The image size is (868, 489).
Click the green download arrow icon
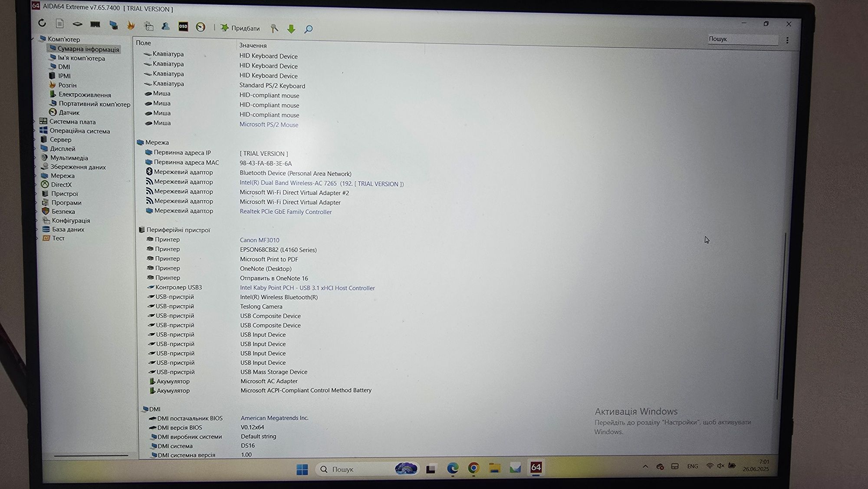pos(291,29)
